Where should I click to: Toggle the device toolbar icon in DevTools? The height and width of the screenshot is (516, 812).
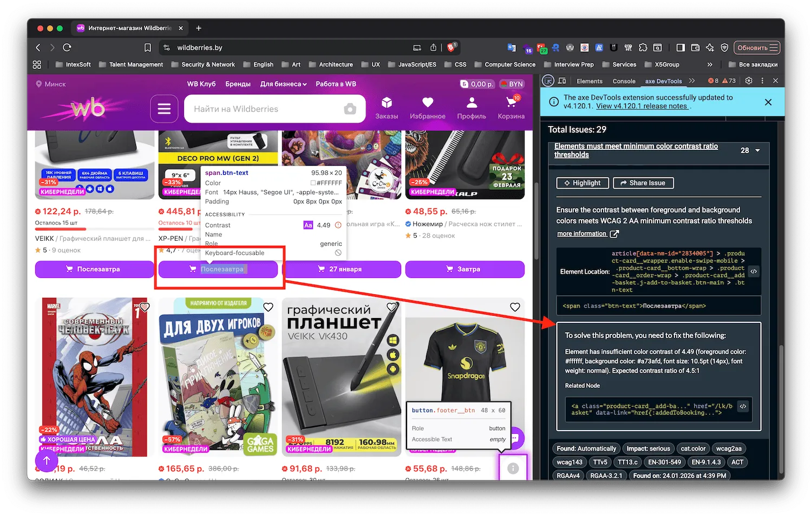tap(562, 81)
